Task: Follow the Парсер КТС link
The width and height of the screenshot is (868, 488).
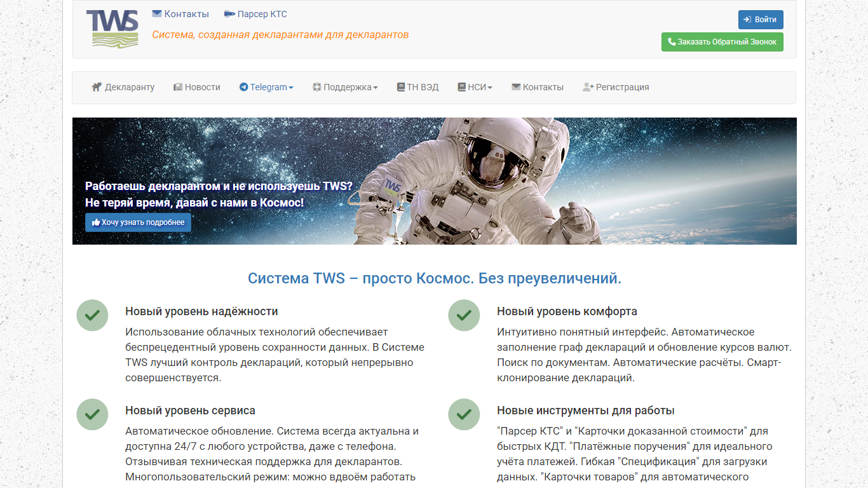Action: [255, 14]
